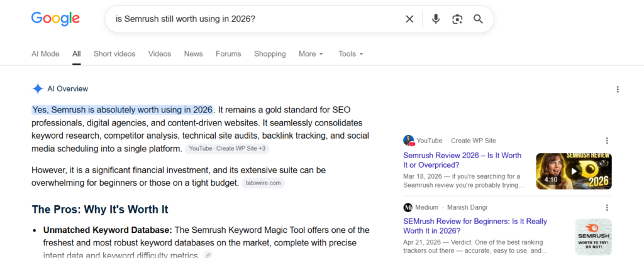Click the Medium source favicon
644x258 pixels.
point(408,207)
